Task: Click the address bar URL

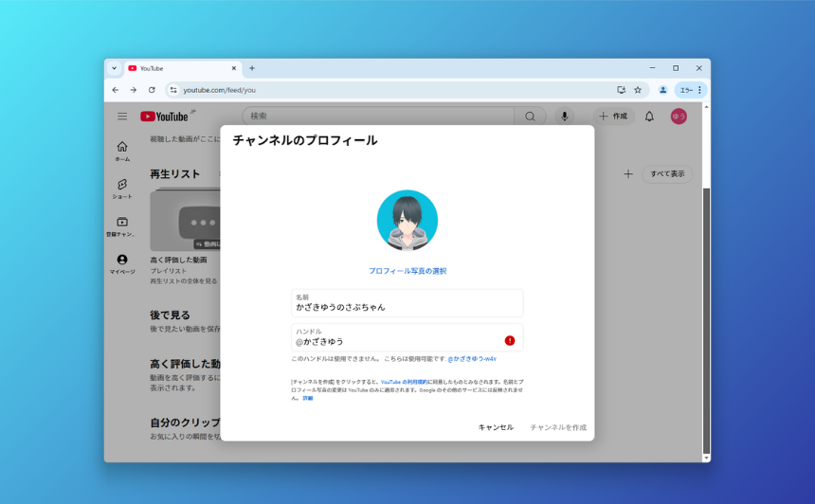Action: [x=219, y=90]
